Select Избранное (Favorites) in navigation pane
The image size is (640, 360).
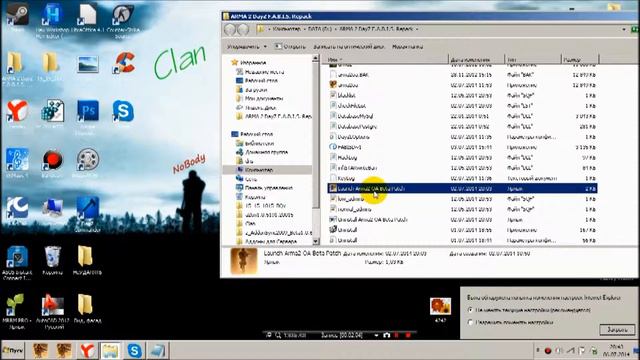tap(249, 62)
